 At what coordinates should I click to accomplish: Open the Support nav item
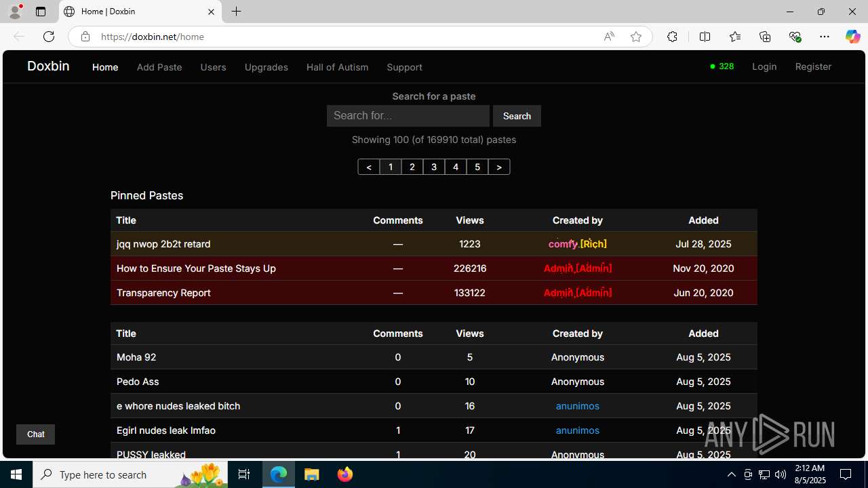point(404,67)
